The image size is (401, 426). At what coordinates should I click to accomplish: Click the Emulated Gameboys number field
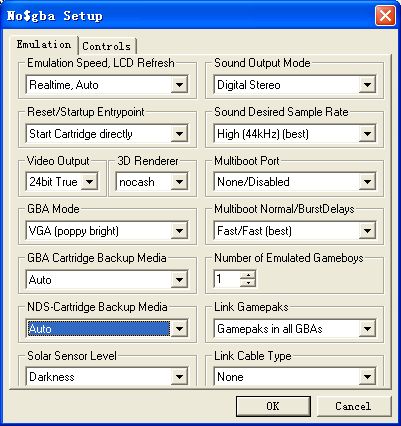227,279
